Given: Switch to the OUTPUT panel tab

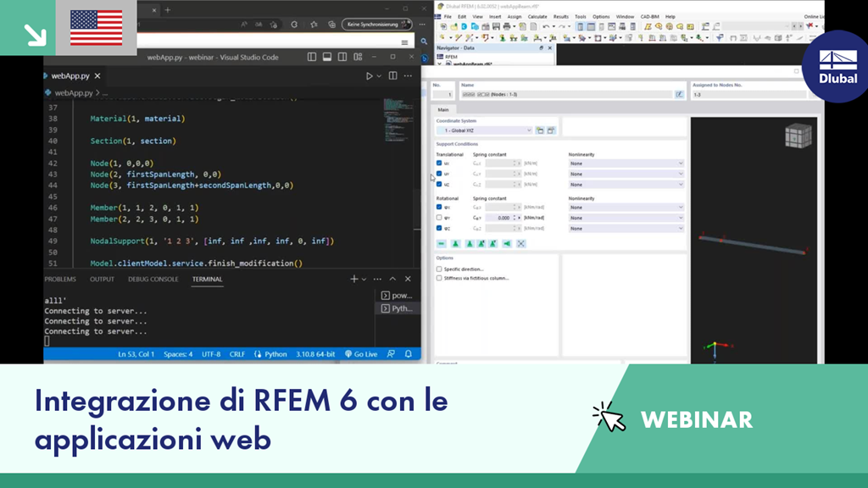Looking at the screenshot, I should 102,280.
